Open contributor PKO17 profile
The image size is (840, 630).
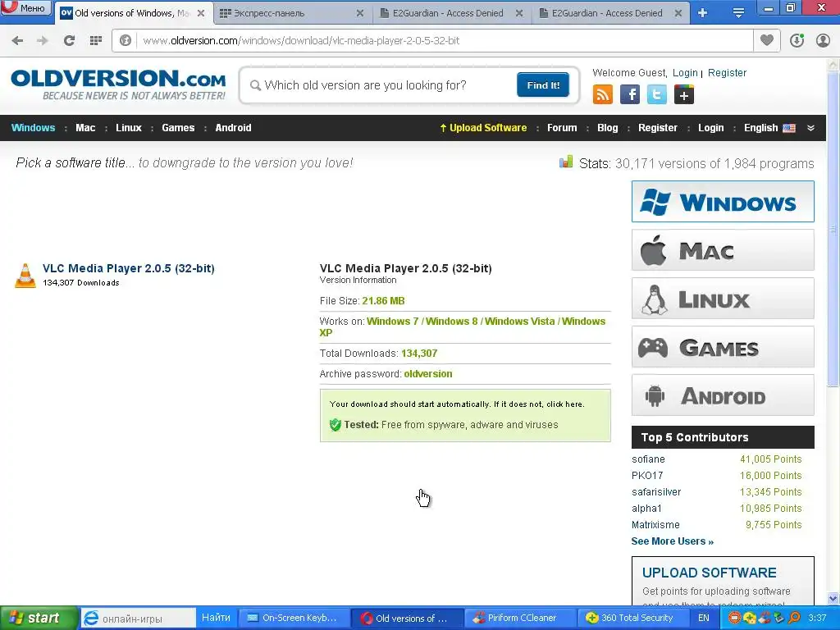point(647,476)
